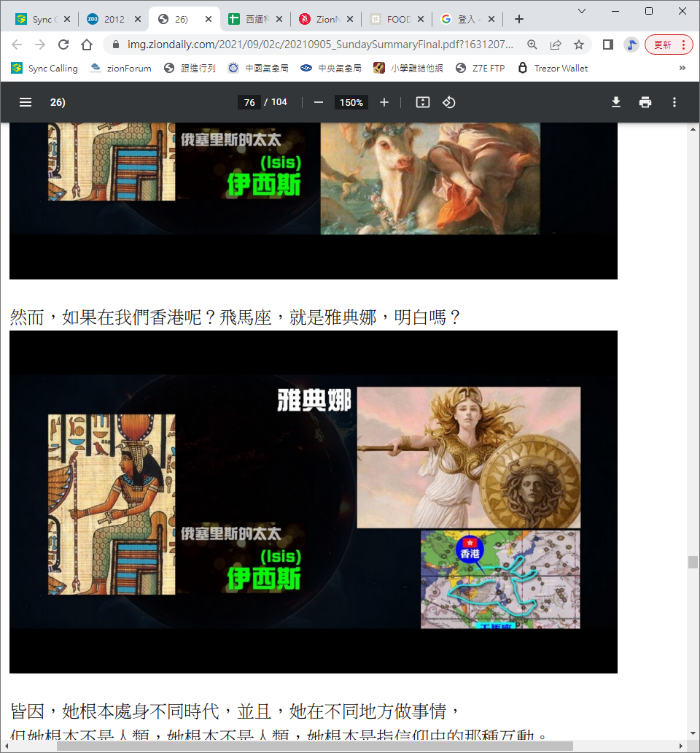Share this page via share icon

point(556,45)
